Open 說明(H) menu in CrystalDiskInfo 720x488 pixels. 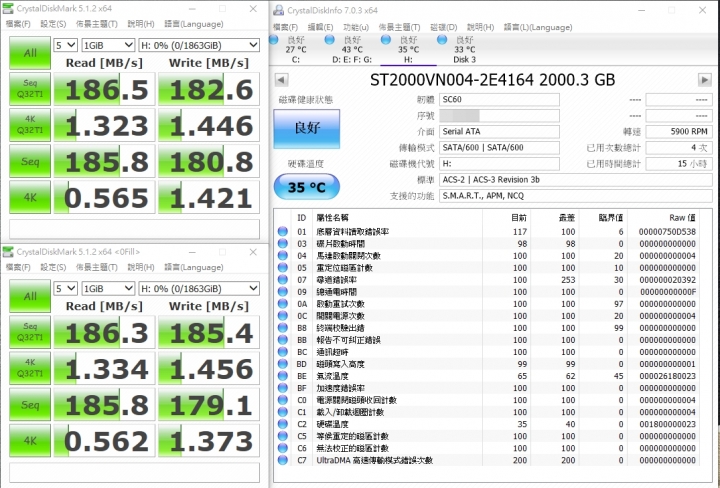pyautogui.click(x=480, y=27)
